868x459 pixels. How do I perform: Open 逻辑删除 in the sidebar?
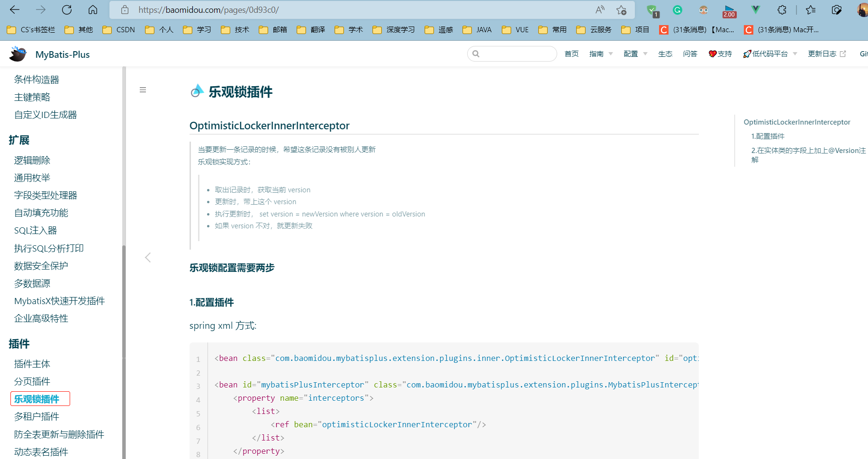coord(32,160)
